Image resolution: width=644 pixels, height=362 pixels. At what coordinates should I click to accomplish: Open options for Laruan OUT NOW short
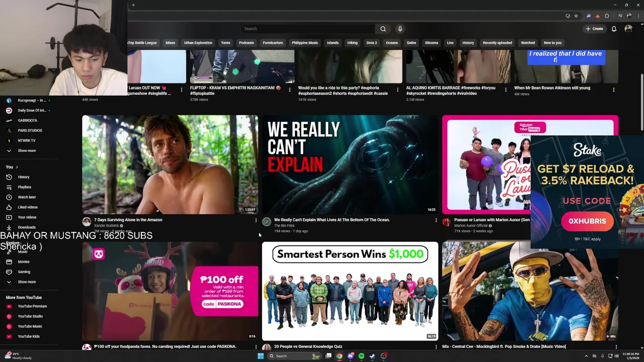point(182,89)
